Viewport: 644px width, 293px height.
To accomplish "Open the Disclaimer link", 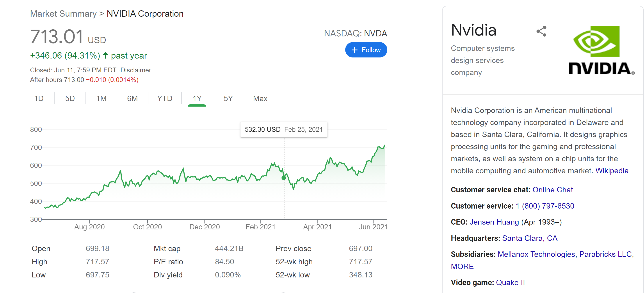I will 136,70.
